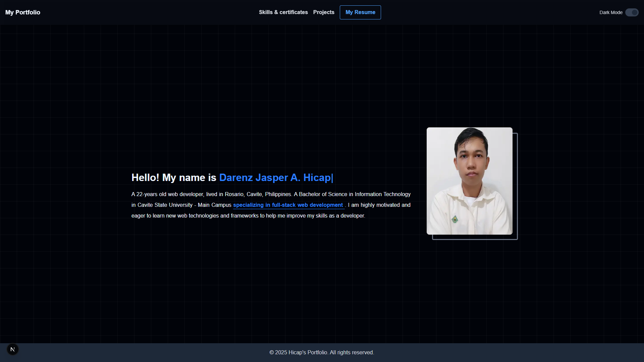Click 'I am highly motivated and' text

point(379,205)
